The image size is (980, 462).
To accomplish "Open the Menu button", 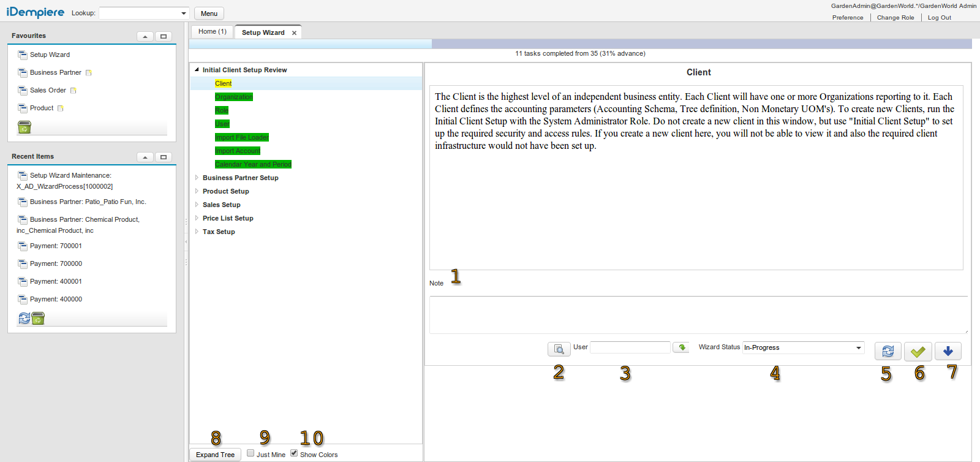I will pyautogui.click(x=209, y=13).
